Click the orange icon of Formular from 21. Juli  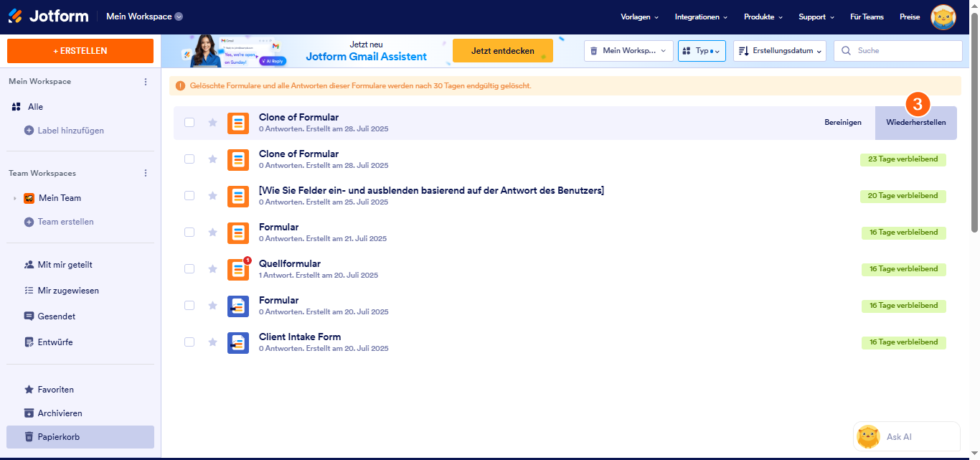[x=238, y=233]
